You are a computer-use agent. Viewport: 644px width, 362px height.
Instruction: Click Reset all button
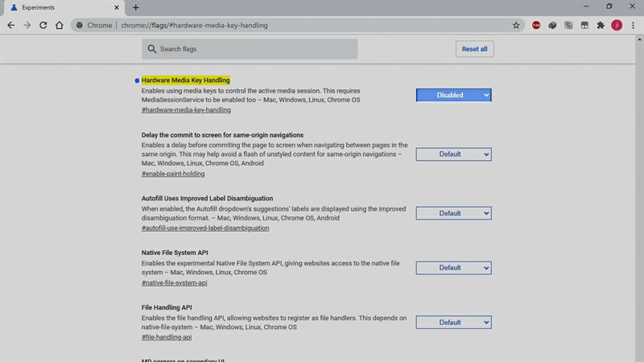[x=475, y=49]
